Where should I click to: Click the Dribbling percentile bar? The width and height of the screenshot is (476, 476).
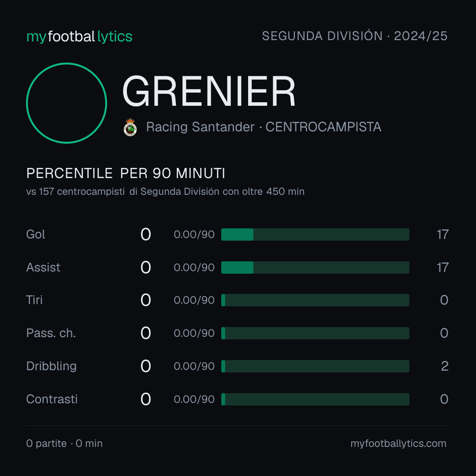(315, 366)
